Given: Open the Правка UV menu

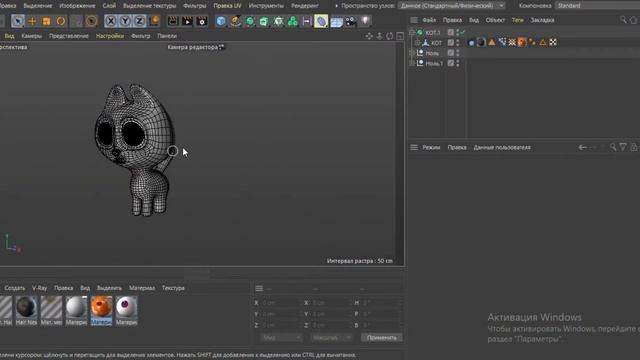Looking at the screenshot, I should coord(227,6).
